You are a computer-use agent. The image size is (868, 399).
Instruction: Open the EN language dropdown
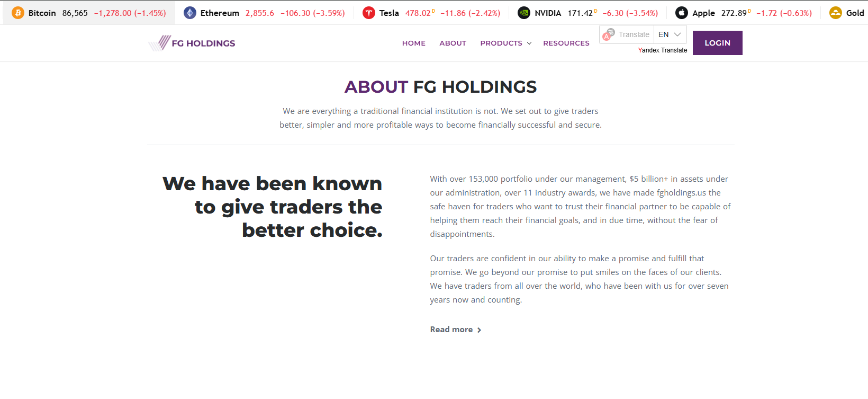pyautogui.click(x=670, y=34)
